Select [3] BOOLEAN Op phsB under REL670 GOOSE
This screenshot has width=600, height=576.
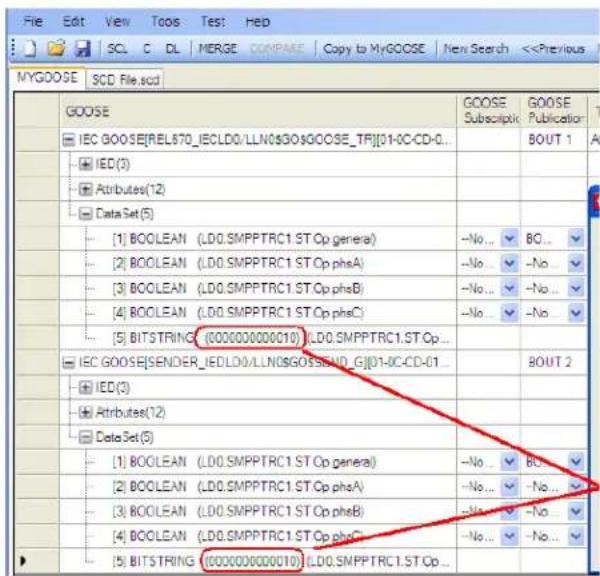pos(238,288)
